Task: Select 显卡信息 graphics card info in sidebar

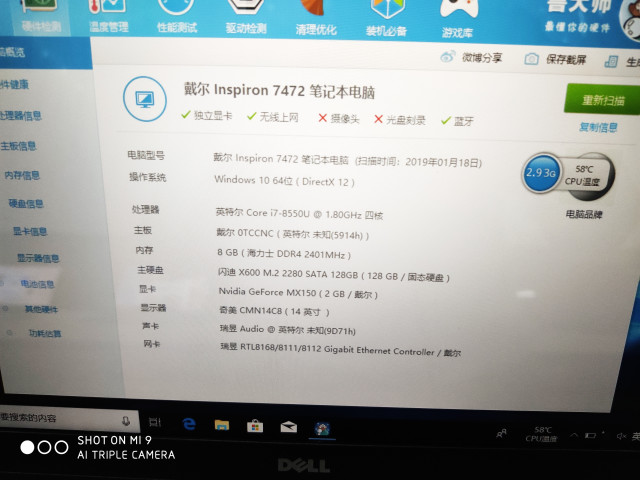Action: coord(30,231)
